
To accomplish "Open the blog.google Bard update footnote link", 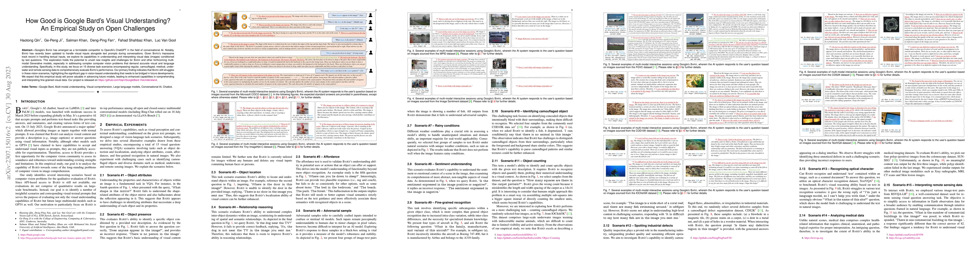I will pyautogui.click(x=57, y=238).
